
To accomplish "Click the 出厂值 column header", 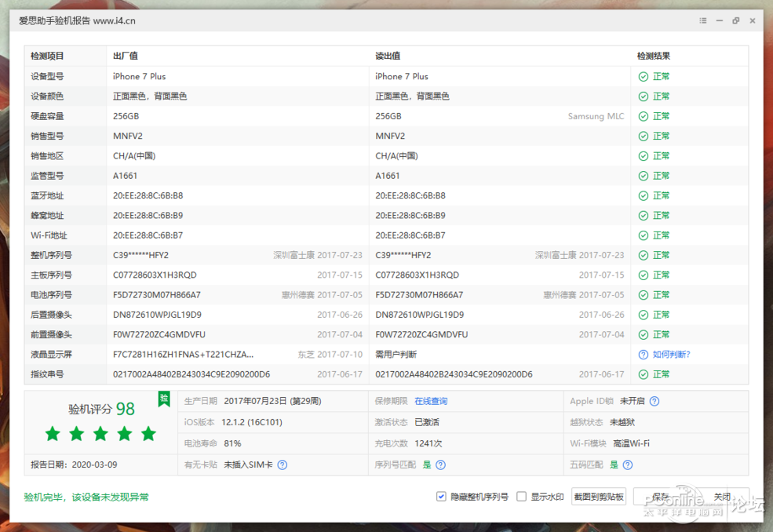I will click(x=126, y=56).
